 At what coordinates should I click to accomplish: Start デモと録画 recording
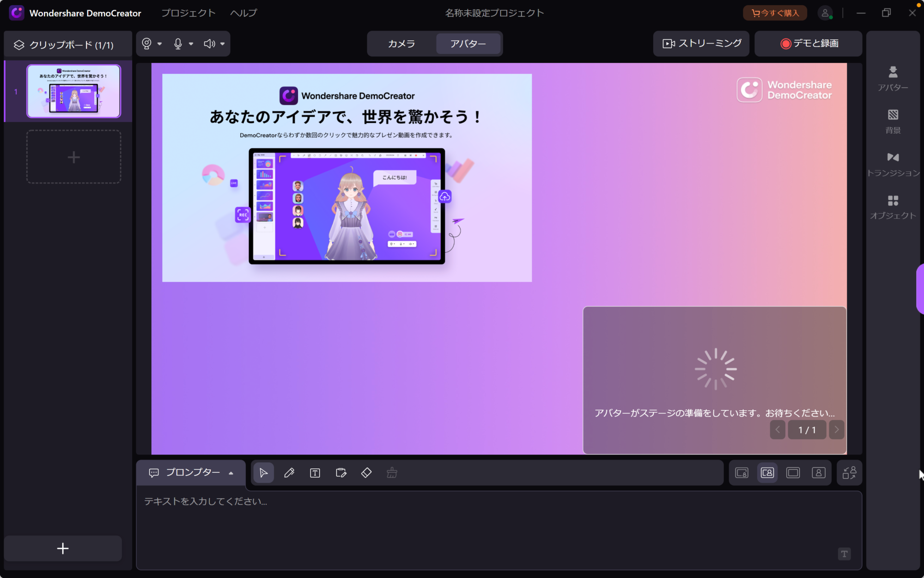tap(808, 43)
